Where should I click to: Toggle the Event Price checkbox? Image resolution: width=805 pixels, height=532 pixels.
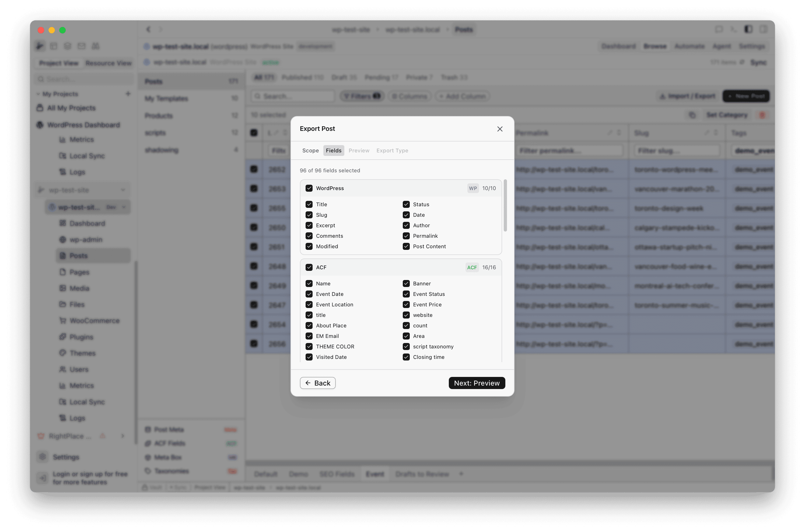(406, 304)
